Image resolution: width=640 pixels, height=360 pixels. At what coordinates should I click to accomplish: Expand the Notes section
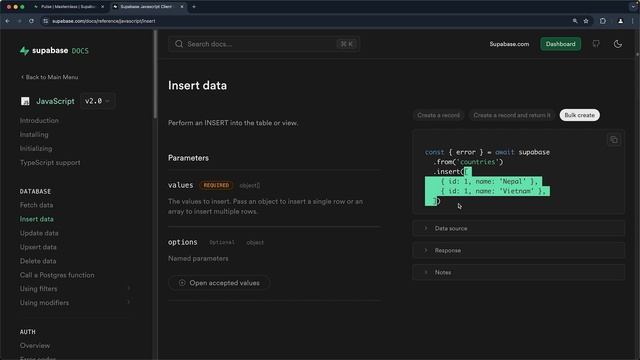[x=518, y=272]
